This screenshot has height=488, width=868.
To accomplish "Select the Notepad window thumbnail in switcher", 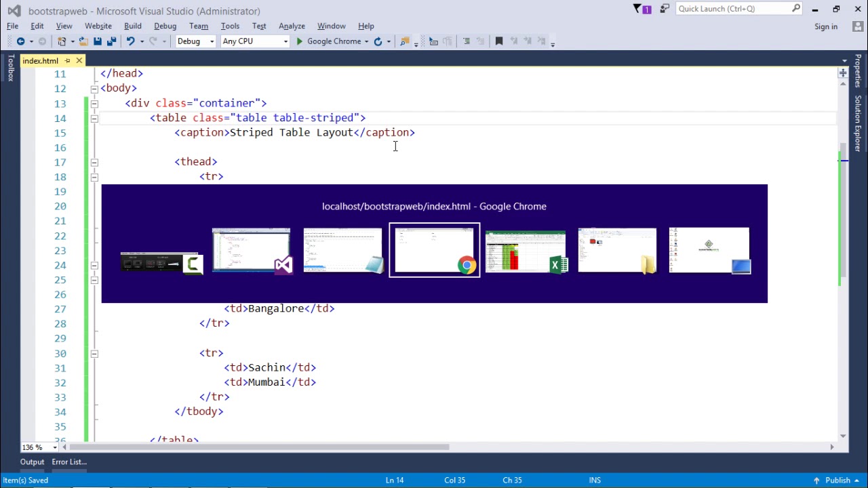I will [343, 251].
